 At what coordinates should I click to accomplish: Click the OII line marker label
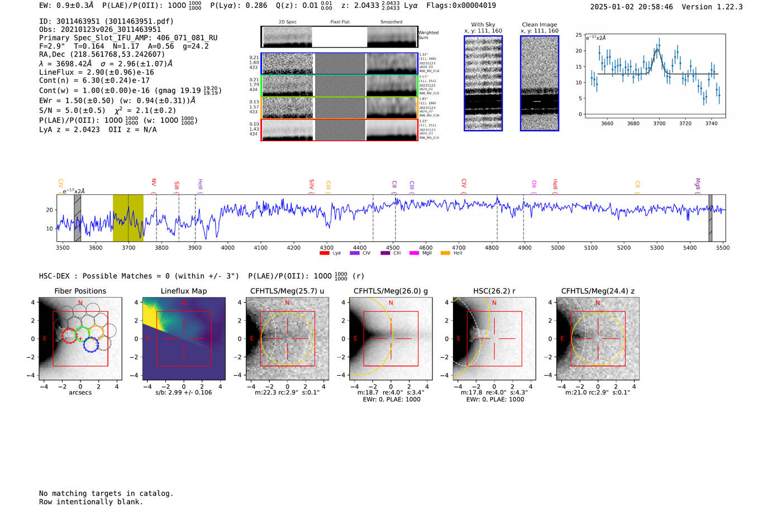[x=534, y=185]
